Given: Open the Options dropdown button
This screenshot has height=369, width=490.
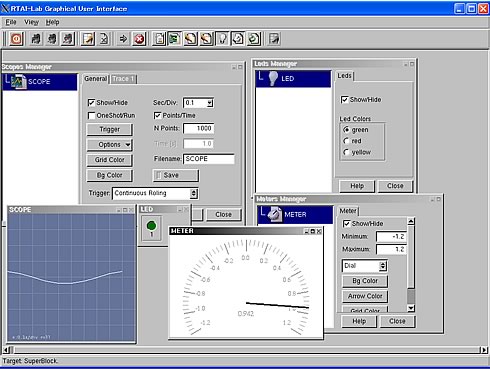Looking at the screenshot, I should pyautogui.click(x=109, y=145).
